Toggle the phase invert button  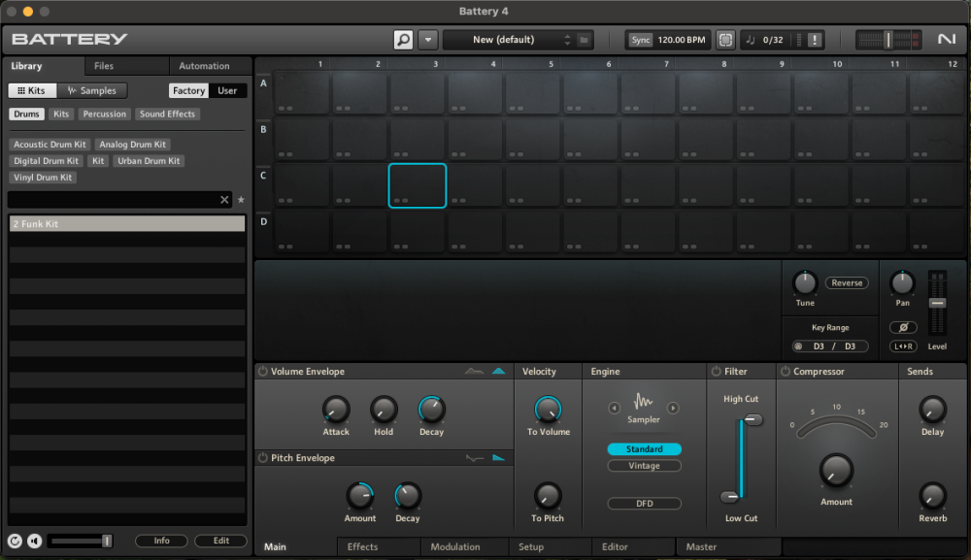(x=903, y=327)
